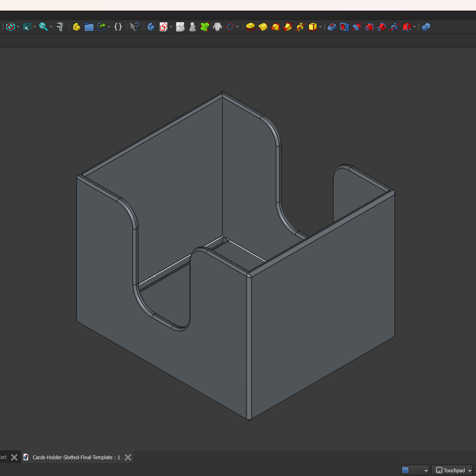Open the draw style dropdown arrow
This screenshot has width=476, height=476.
point(18,27)
